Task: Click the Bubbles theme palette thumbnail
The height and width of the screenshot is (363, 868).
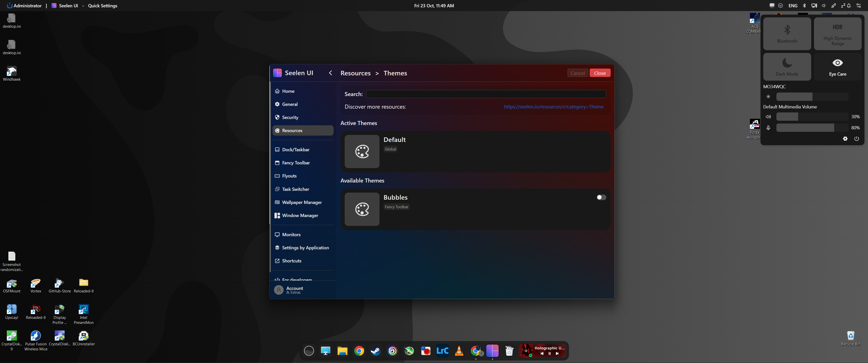Action: coord(362,209)
